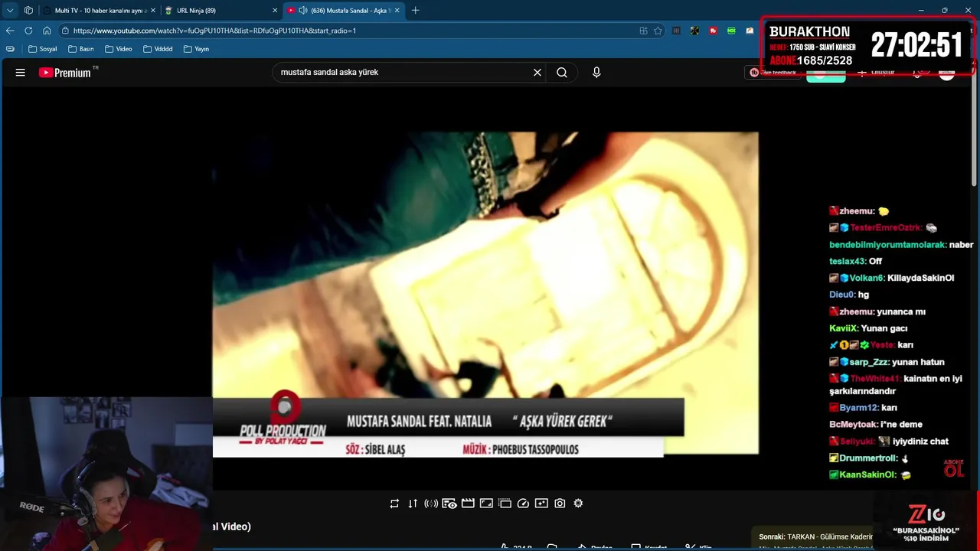The height and width of the screenshot is (551, 980).
Task: Open Sonraki TARKAN Gülümse Kaderine link
Action: 816,536
